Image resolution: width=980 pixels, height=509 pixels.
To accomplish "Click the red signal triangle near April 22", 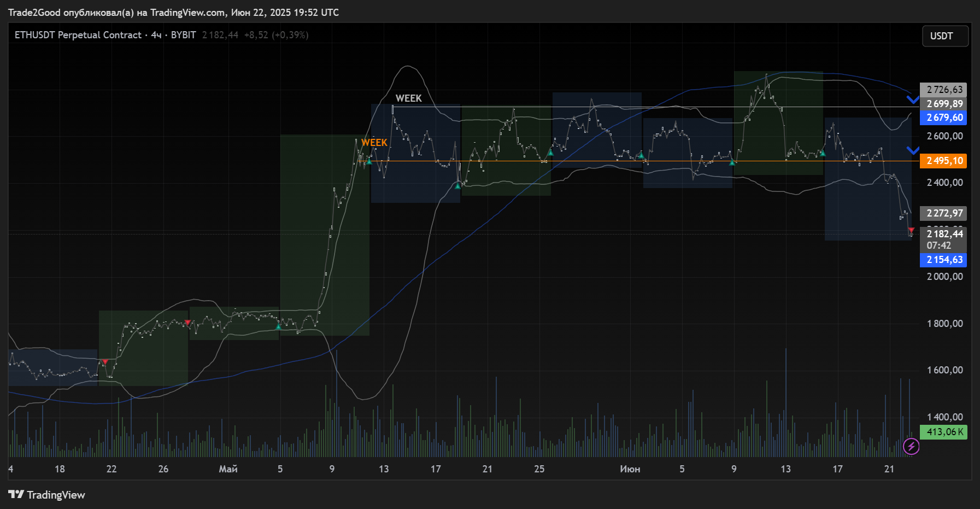I will (x=105, y=362).
